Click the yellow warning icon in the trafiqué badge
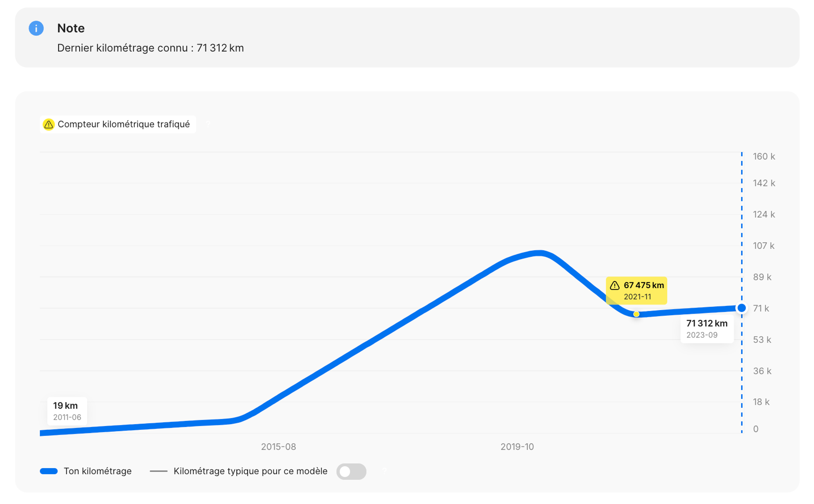The width and height of the screenshot is (814, 504). (49, 125)
